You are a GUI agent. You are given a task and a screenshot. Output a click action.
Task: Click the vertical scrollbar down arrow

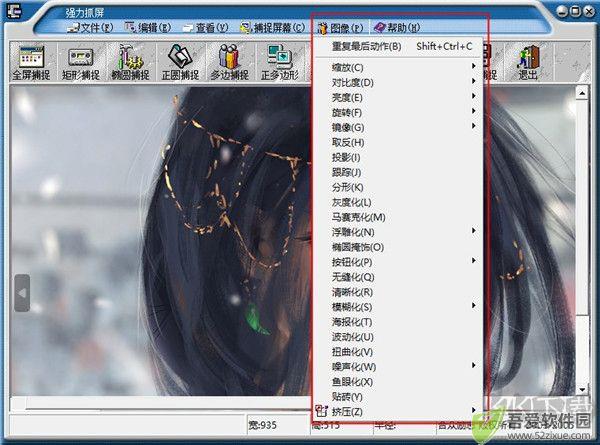click(582, 390)
